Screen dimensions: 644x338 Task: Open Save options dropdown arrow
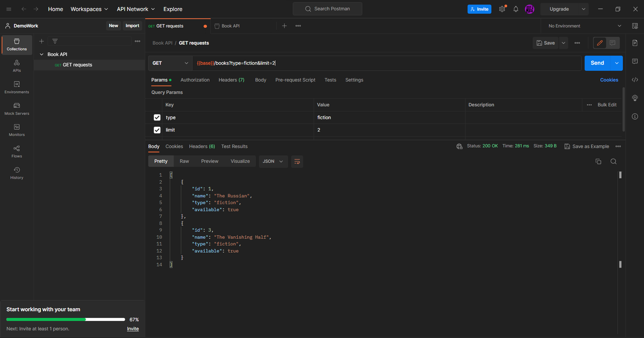pos(563,43)
